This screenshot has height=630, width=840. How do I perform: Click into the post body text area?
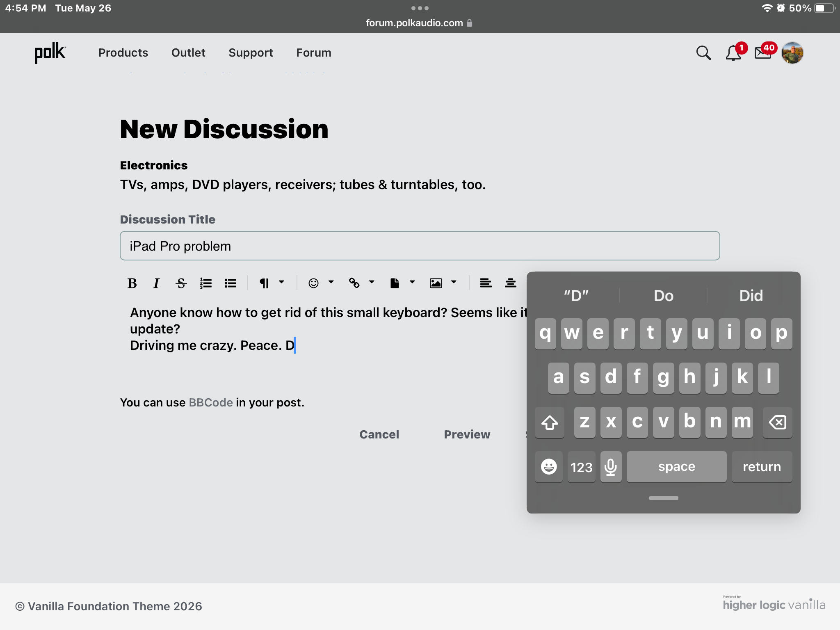coord(324,336)
